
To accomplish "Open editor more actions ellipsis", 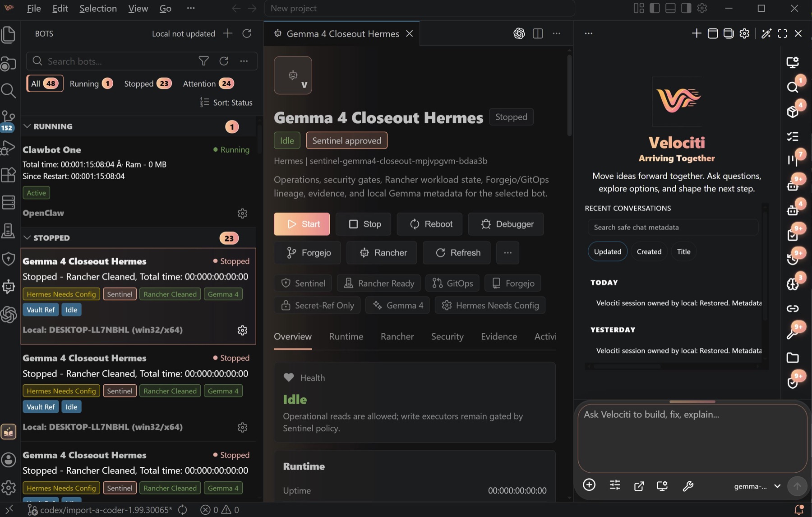I will 557,33.
